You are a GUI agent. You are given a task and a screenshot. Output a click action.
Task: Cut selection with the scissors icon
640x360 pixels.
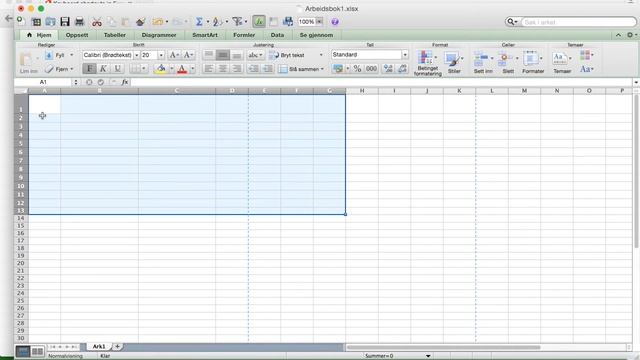[x=97, y=22]
